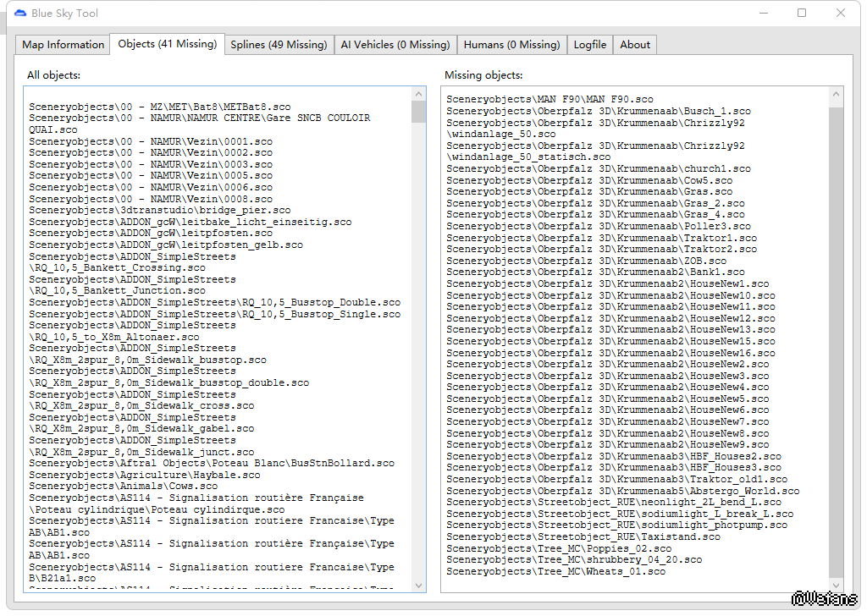Click the All objects scroll down arrow

(x=419, y=585)
